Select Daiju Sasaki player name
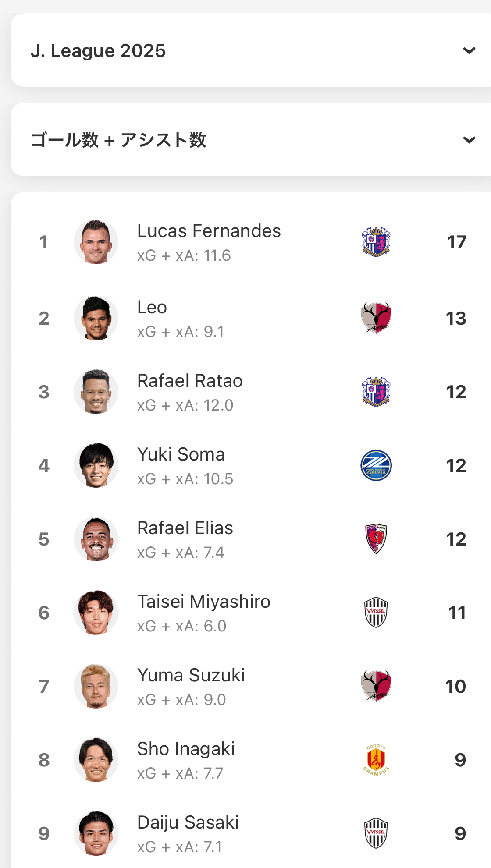This screenshot has width=491, height=868. [188, 822]
